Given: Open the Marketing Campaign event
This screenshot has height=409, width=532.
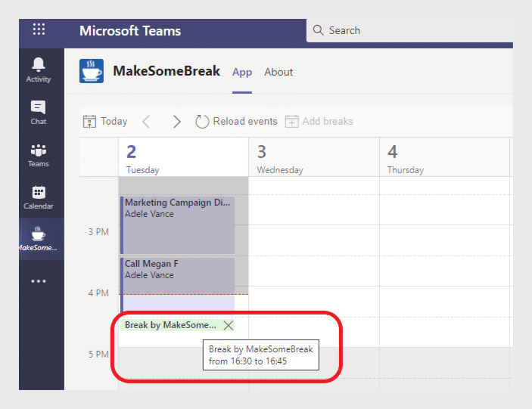Looking at the screenshot, I should click(x=177, y=225).
